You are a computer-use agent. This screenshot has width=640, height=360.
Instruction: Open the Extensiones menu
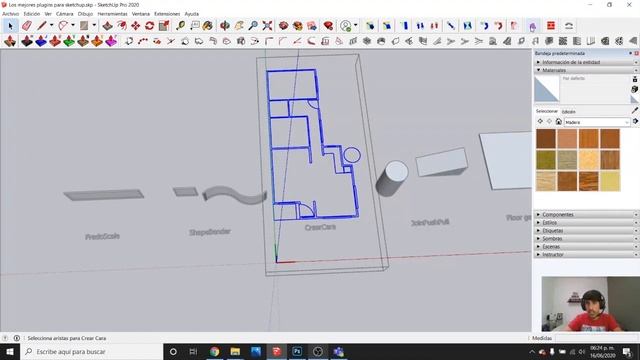tap(167, 14)
